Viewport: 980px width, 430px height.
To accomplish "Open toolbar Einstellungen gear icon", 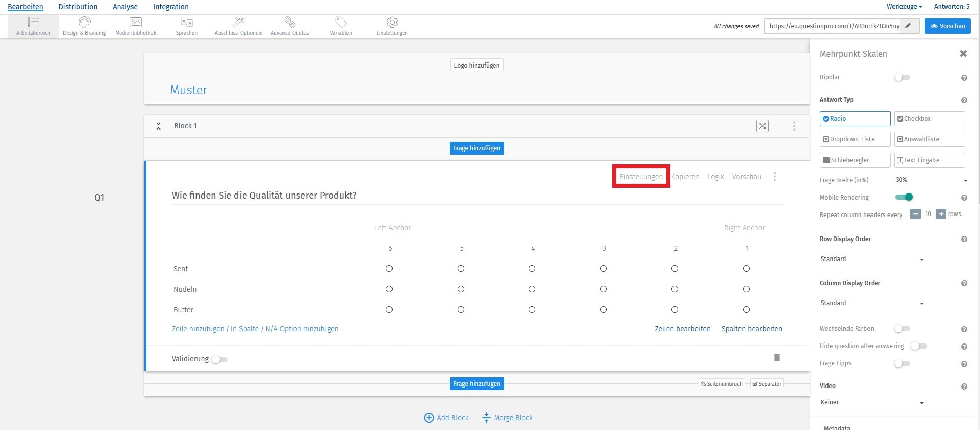I will (x=392, y=22).
